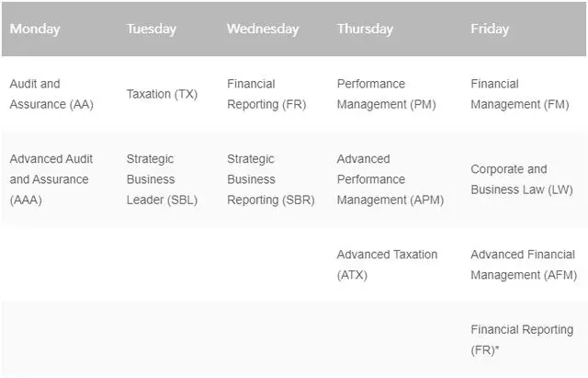The height and width of the screenshot is (378, 588).
Task: Click the Friday column header
Action: pos(490,29)
